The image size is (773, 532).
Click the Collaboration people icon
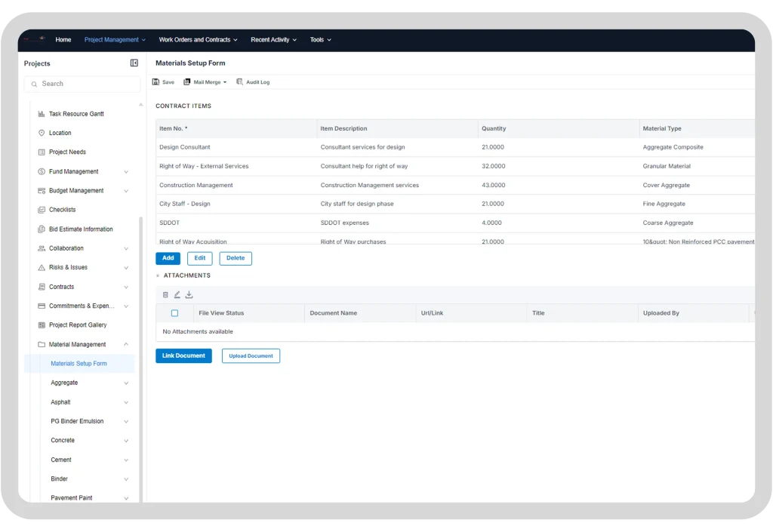42,248
